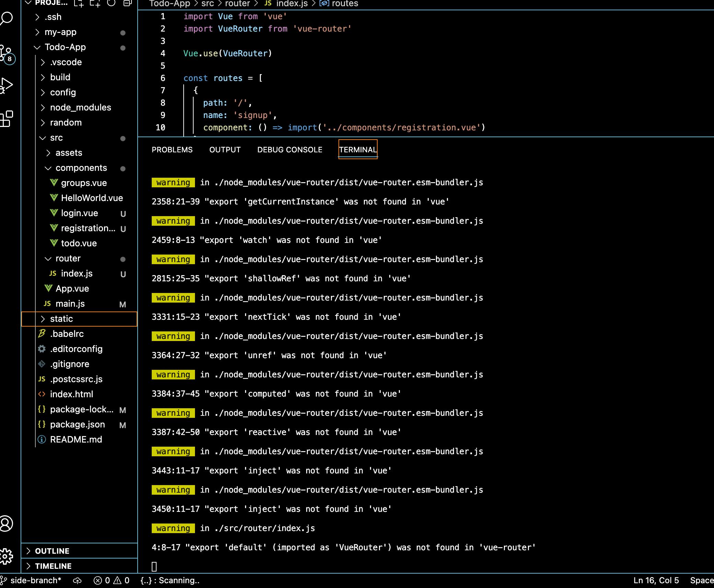Viewport: 714px width, 588px height.
Task: Collapse the PROJE... explorer section header
Action: coord(47,3)
